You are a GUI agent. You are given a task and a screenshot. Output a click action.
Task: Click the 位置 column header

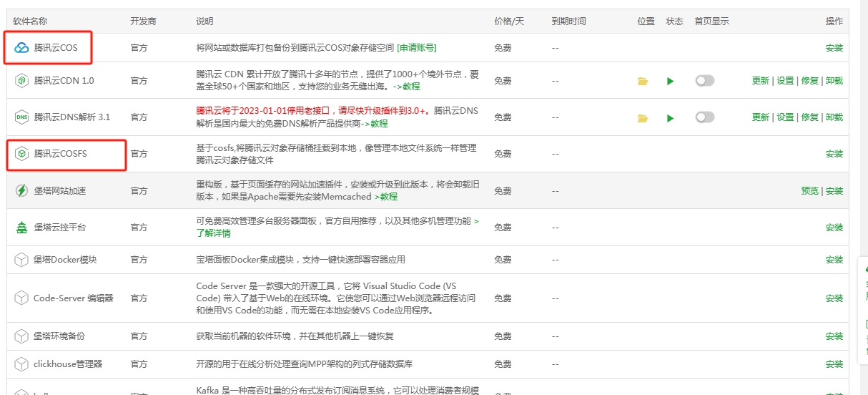646,21
